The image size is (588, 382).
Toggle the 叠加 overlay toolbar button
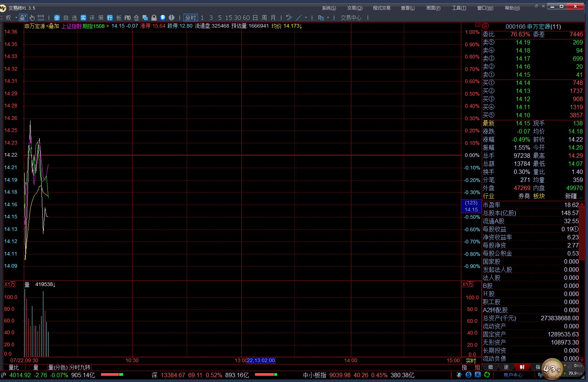[23, 18]
